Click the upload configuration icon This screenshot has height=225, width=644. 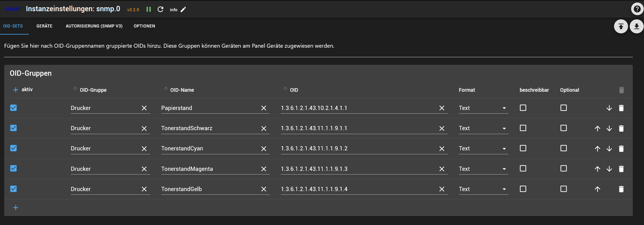(x=621, y=26)
